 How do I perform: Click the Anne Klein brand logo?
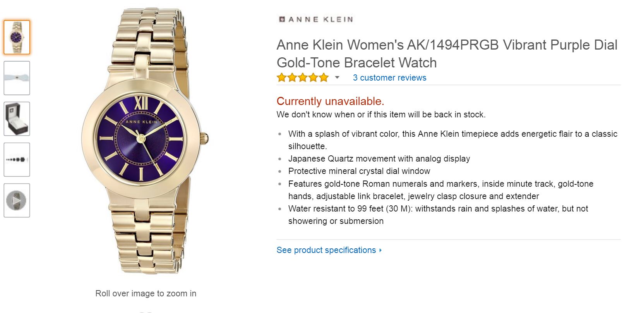click(x=316, y=19)
